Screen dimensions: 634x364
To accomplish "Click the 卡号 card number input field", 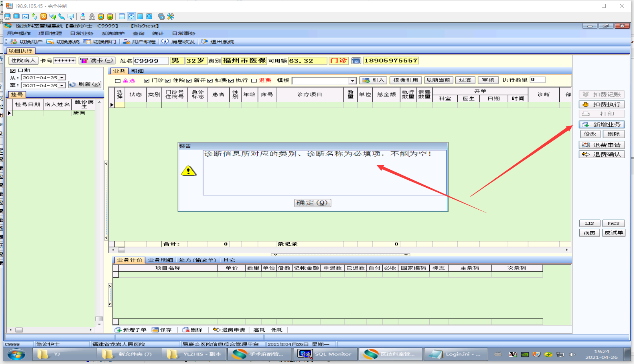I will tap(65, 60).
